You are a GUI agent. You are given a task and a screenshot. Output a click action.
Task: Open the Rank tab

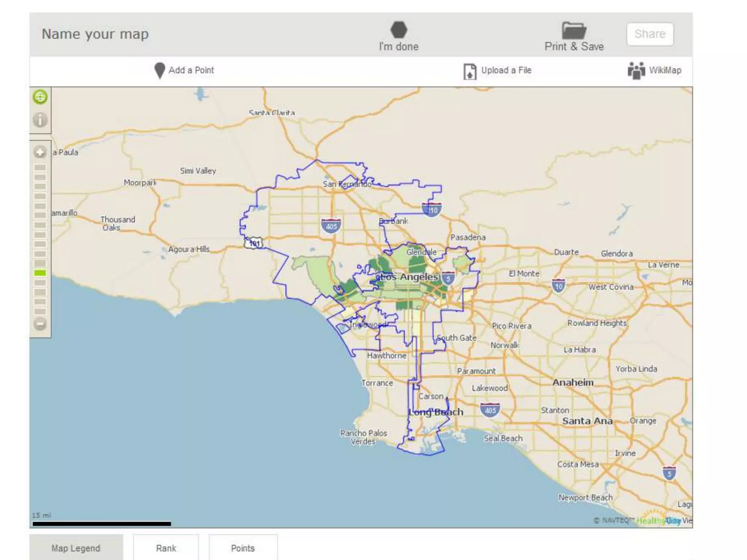166,548
